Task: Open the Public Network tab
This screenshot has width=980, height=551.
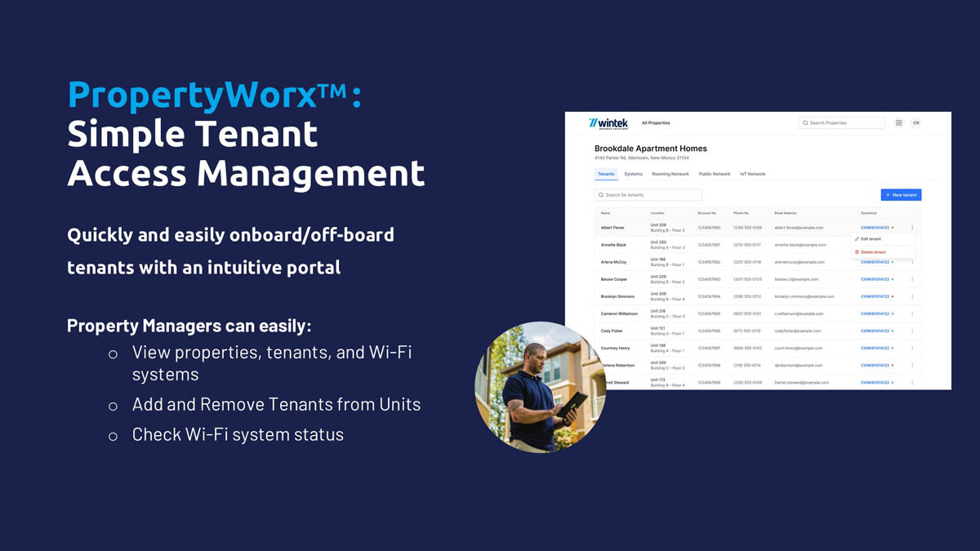Action: coord(715,174)
